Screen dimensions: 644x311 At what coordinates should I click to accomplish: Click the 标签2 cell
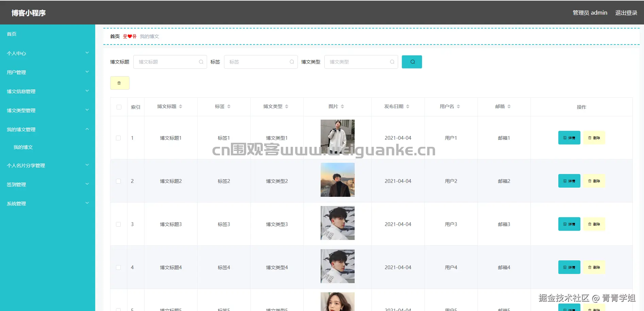[x=224, y=181]
